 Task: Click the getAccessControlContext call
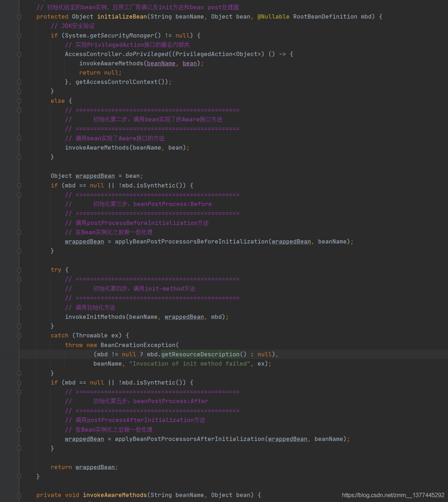pyautogui.click(x=117, y=82)
